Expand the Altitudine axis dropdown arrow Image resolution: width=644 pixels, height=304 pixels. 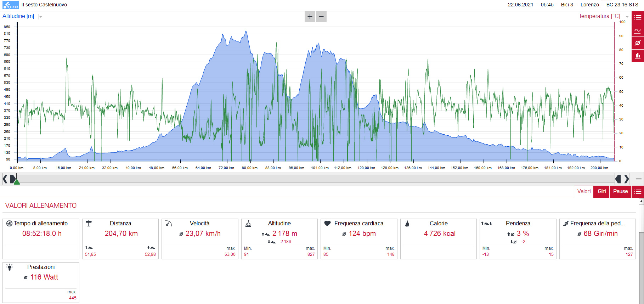40,17
